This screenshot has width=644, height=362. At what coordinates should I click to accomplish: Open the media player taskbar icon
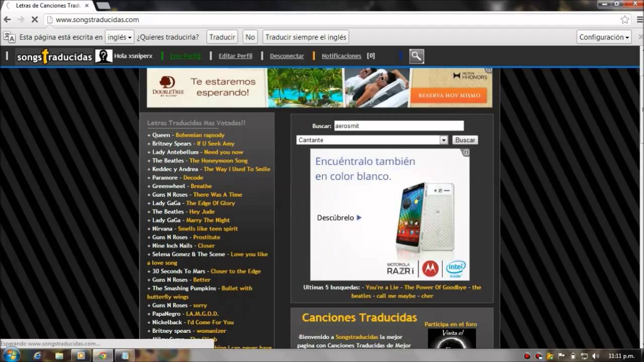(80, 355)
